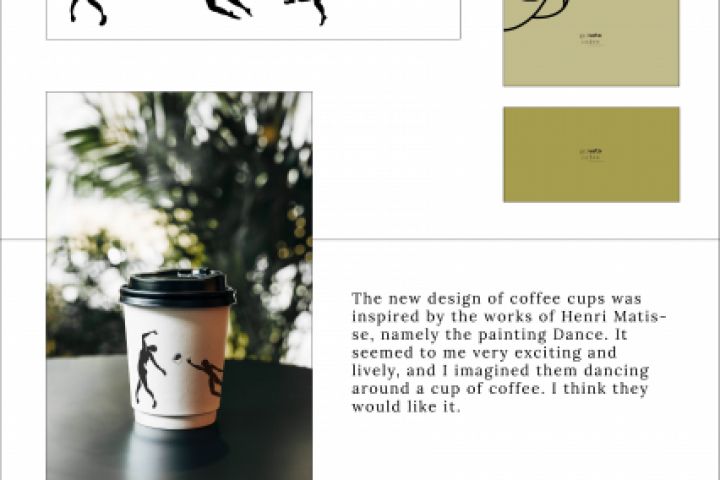Click the black curved line drawing on light card
The width and height of the screenshot is (720, 480).
pos(536,15)
